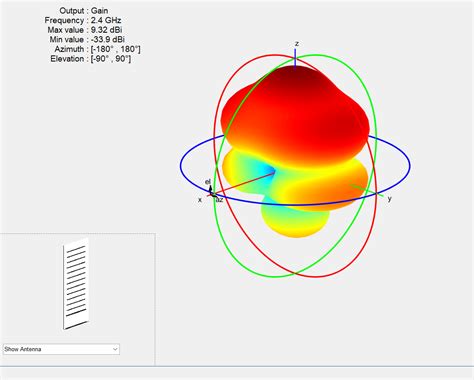Click the az azimuth arrow label

pyautogui.click(x=219, y=200)
